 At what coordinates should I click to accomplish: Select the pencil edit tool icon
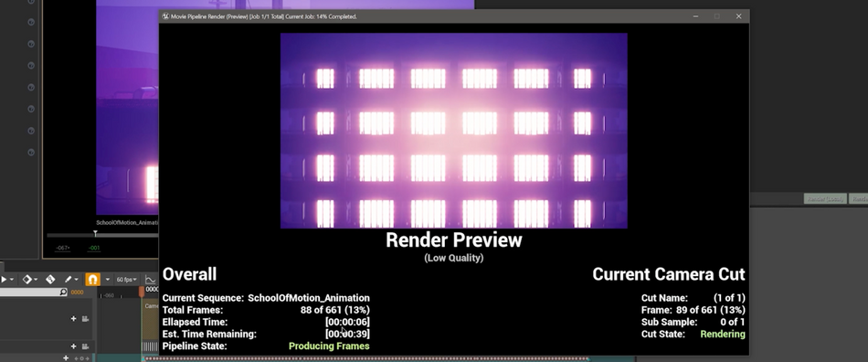point(69,280)
